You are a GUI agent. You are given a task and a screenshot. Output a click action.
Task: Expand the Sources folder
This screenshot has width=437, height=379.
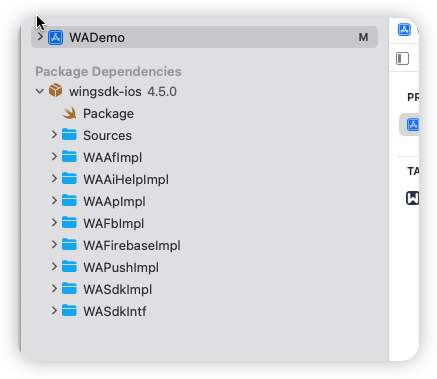click(54, 135)
